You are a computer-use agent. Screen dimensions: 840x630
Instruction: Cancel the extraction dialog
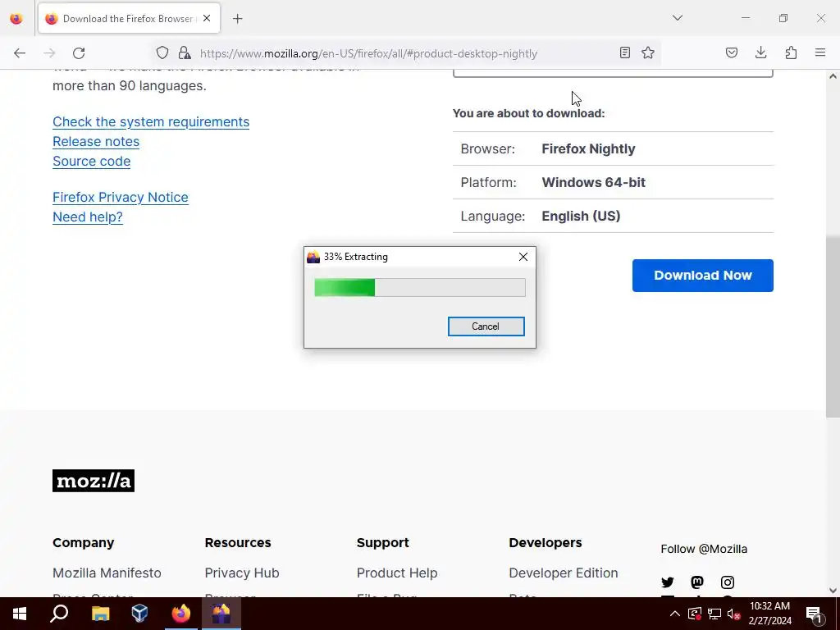486,326
